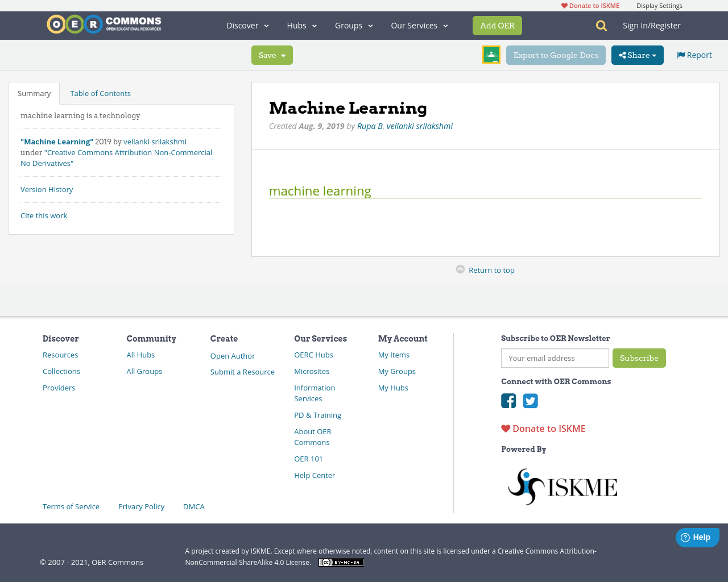This screenshot has width=728, height=582.
Task: Open the search magnifier icon
Action: [601, 26]
